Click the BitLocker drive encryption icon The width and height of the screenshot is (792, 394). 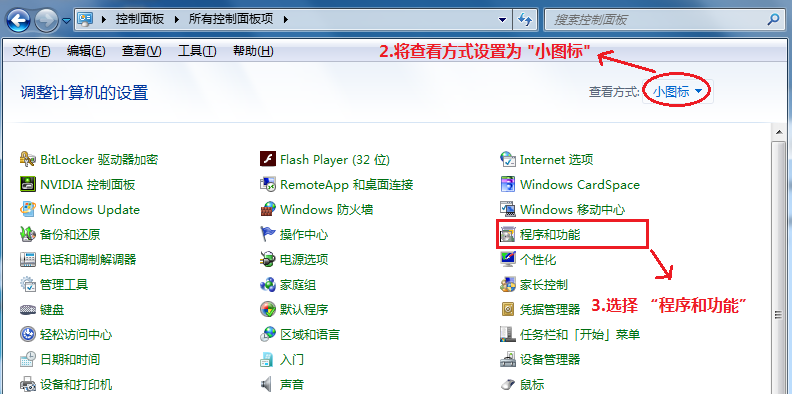[28, 160]
